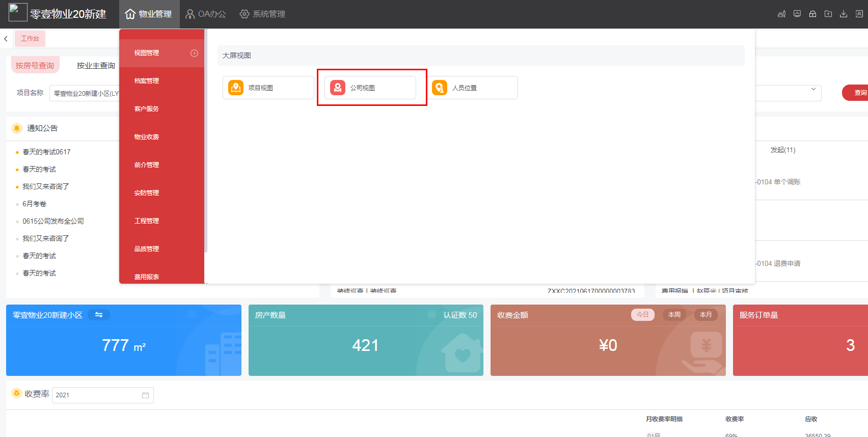The width and height of the screenshot is (868, 437).
Task: Click the 零壹物业20新建小区 area card
Action: pyautogui.click(x=124, y=340)
